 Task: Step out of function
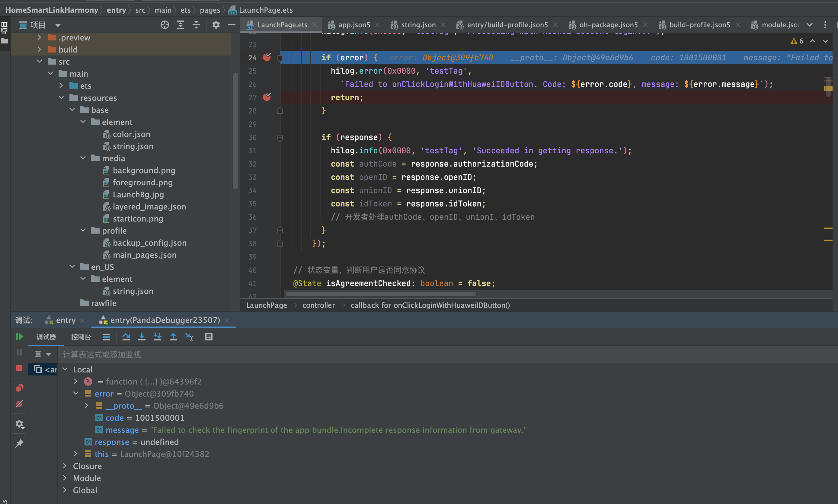click(x=173, y=337)
